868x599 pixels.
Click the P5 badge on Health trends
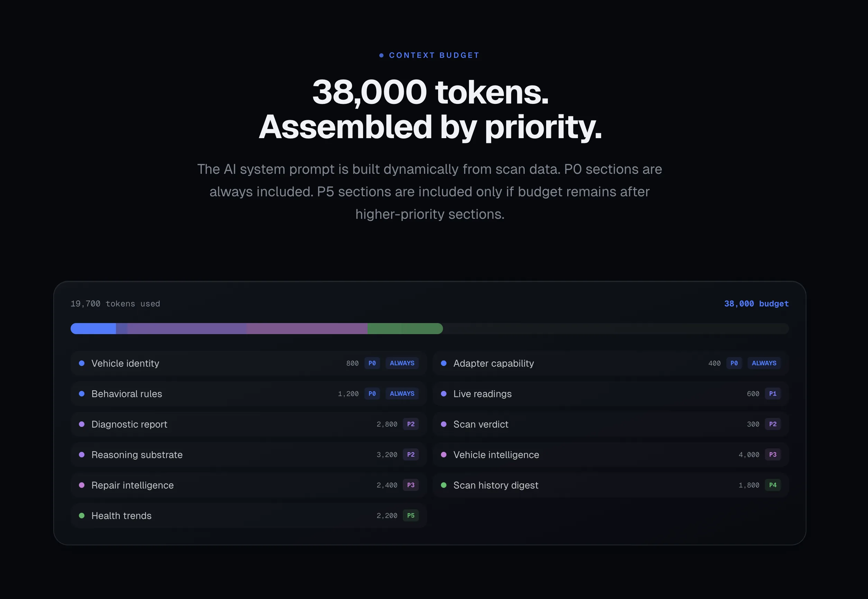410,515
